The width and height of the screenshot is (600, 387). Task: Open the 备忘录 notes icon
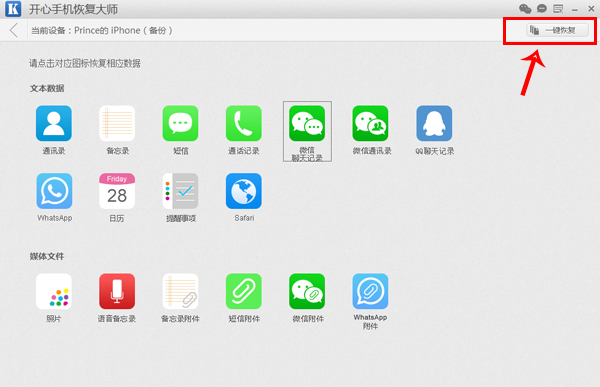coord(117,123)
